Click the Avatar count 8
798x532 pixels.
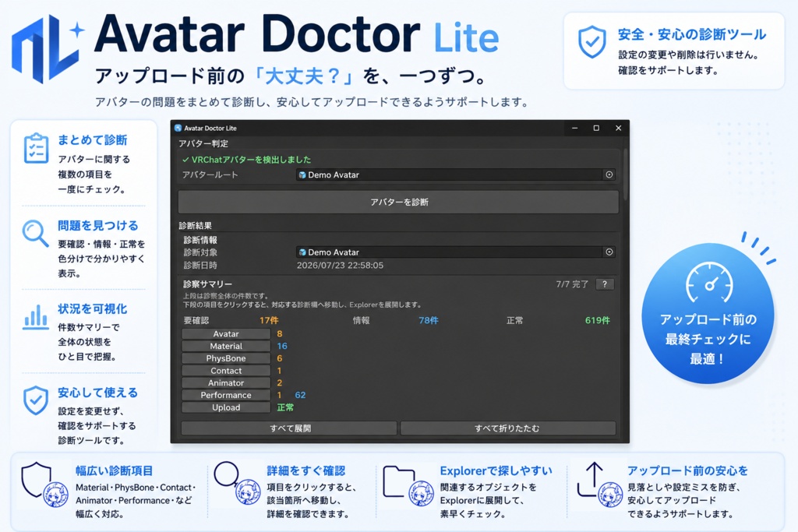point(280,333)
